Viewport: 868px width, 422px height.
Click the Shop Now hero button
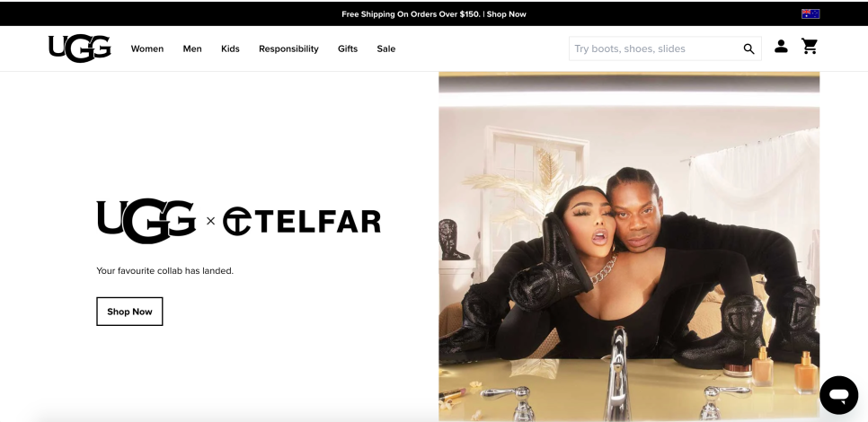click(x=129, y=312)
